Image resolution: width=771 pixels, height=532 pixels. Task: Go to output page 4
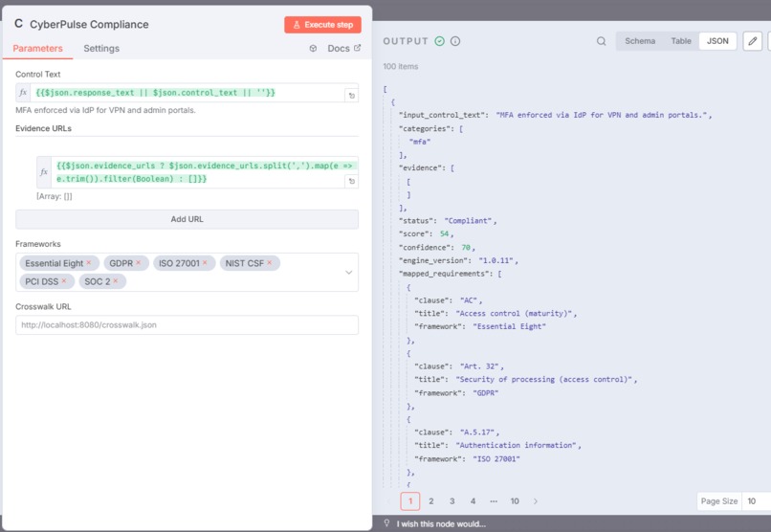tap(473, 501)
